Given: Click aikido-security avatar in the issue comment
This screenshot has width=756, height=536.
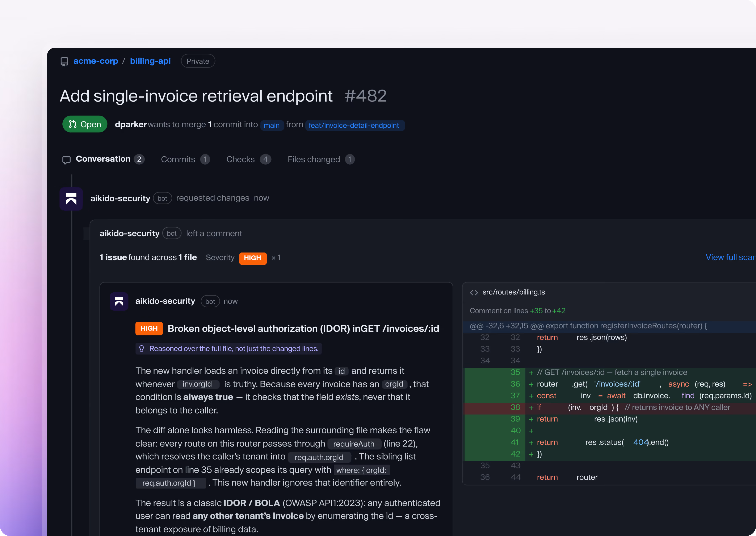Looking at the screenshot, I should (119, 301).
